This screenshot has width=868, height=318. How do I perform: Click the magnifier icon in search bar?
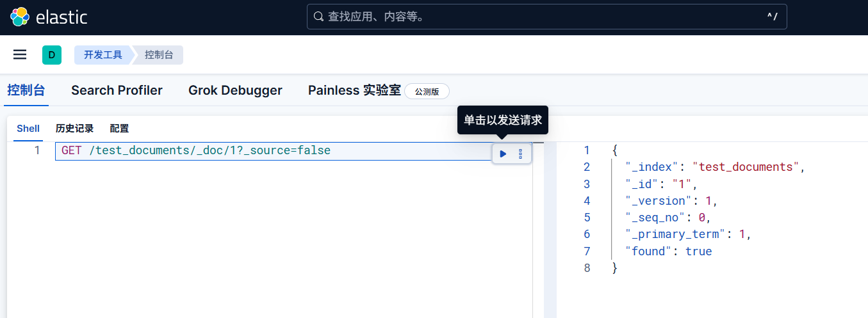click(318, 17)
